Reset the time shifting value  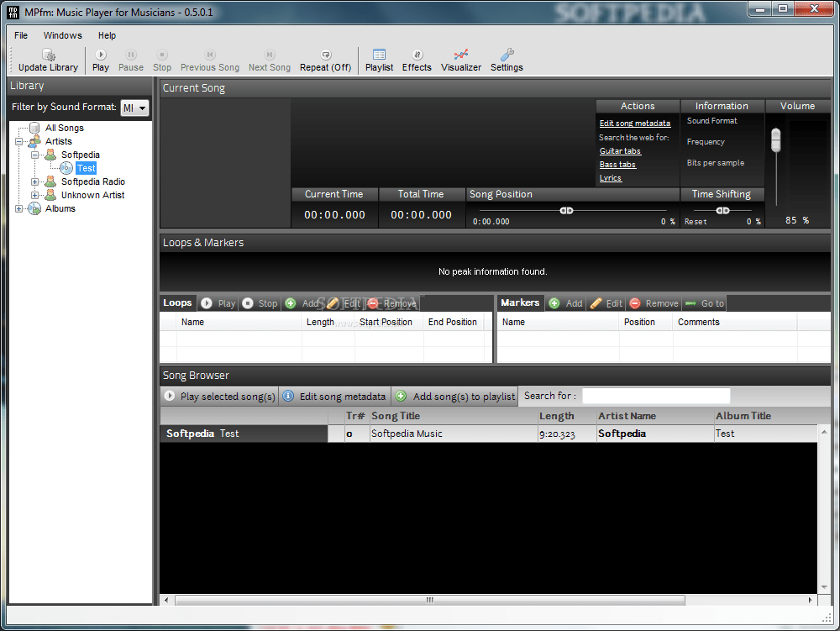696,221
